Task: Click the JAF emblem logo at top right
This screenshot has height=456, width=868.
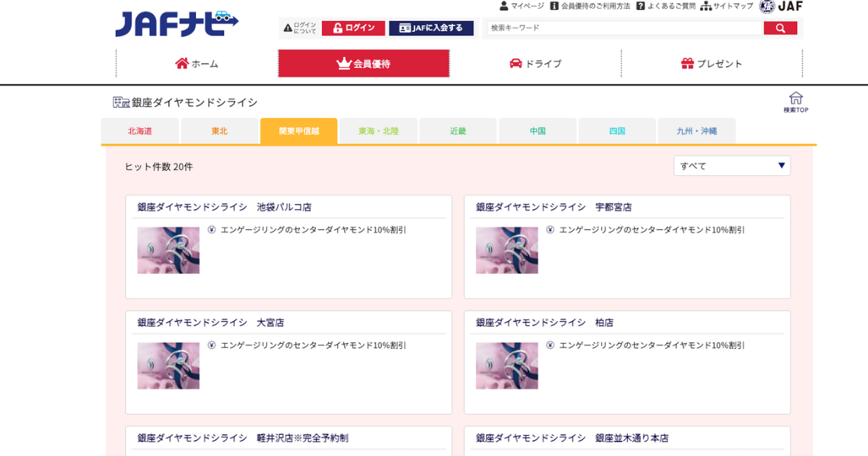Action: [781, 7]
